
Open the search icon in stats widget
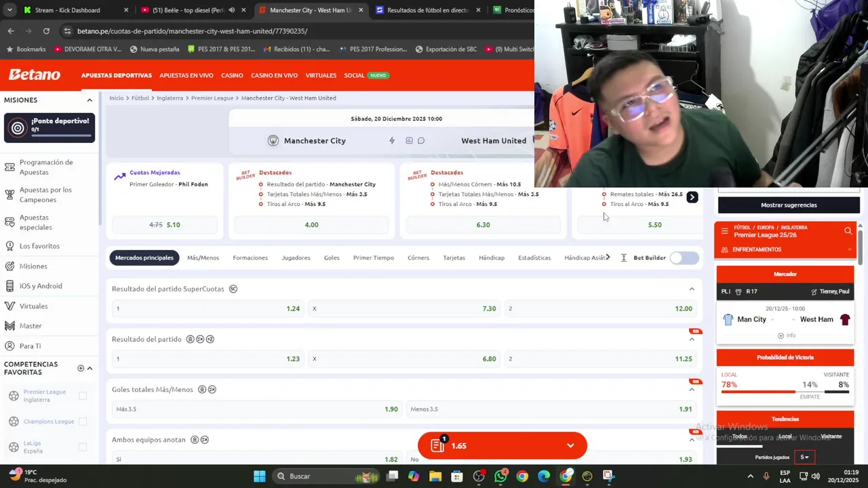pyautogui.click(x=848, y=231)
